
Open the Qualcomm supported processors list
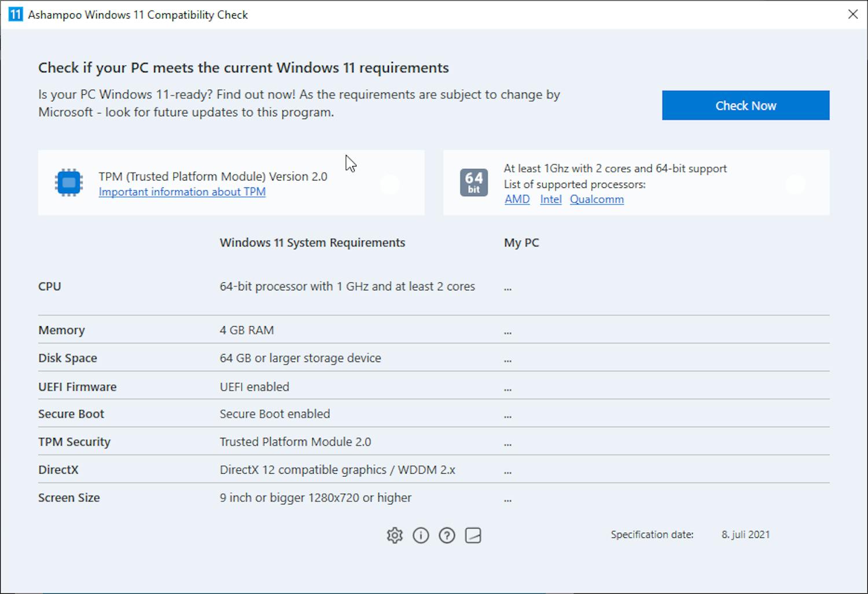[597, 199]
